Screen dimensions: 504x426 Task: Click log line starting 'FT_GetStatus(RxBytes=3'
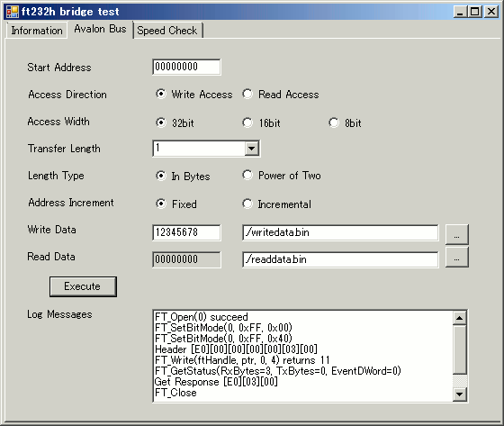click(278, 371)
